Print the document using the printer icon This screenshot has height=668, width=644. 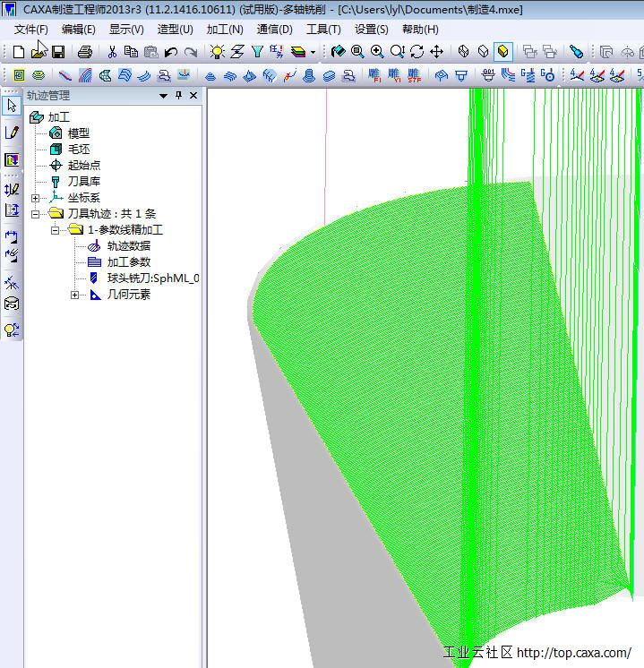pos(85,52)
